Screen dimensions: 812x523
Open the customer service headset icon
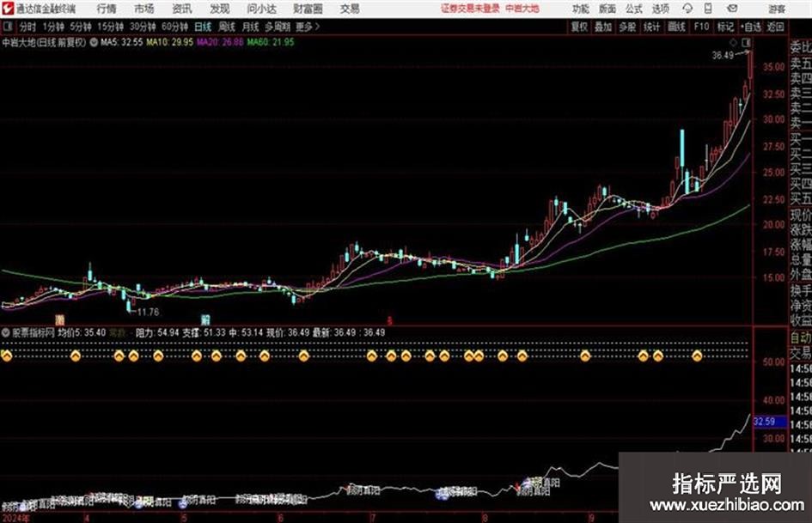pyautogui.click(x=687, y=9)
